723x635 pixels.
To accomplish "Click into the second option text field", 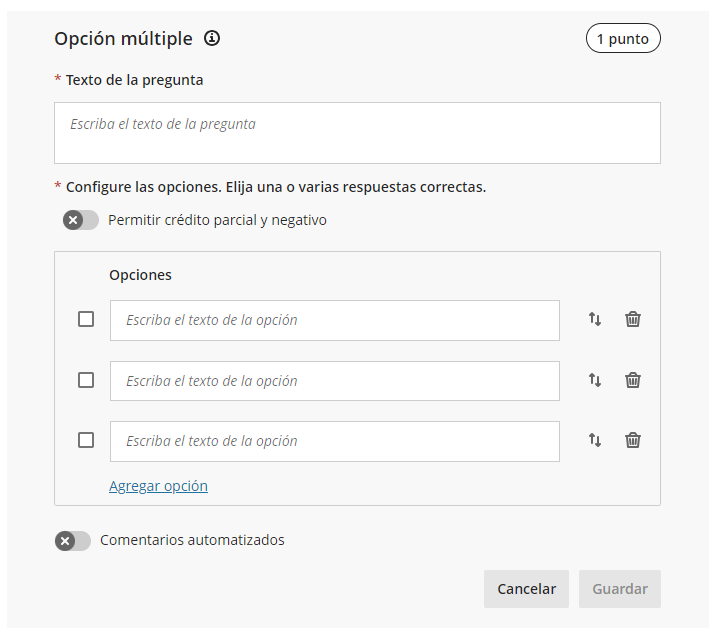I will point(334,381).
